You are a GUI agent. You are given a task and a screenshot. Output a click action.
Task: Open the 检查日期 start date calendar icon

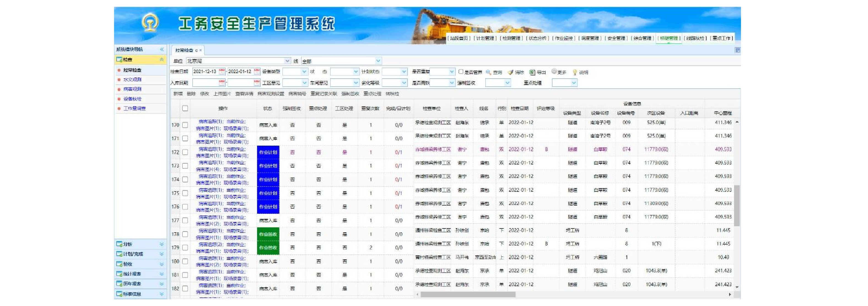222,71
